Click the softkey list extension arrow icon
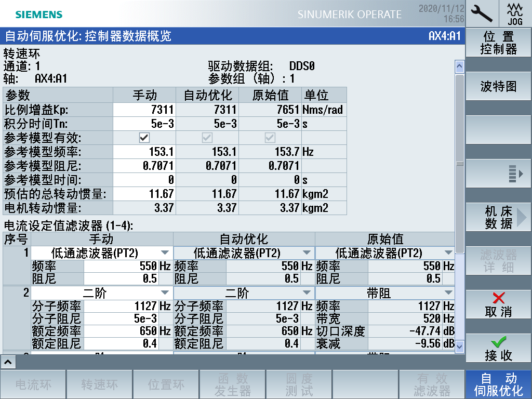 pos(498,174)
